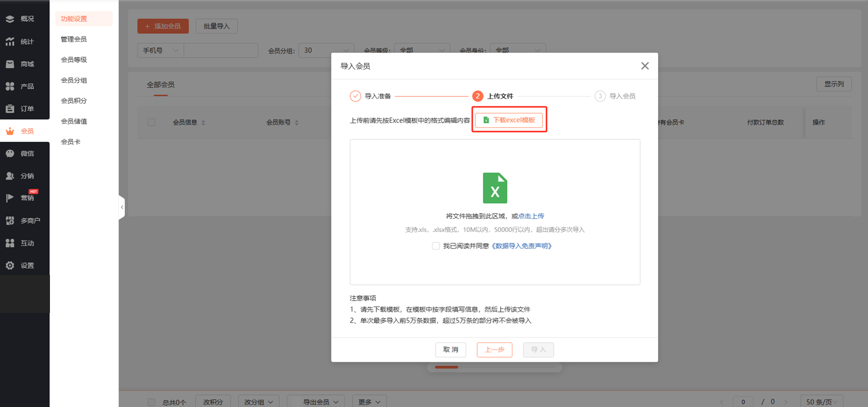This screenshot has height=407, width=868.
Task: Open the 微信 WeChat icon
Action: (x=10, y=153)
